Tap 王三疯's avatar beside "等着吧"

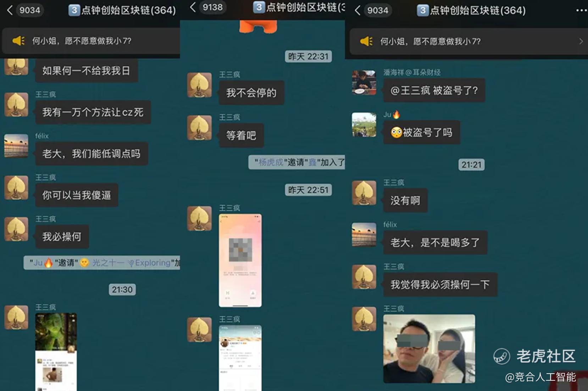pos(199,127)
